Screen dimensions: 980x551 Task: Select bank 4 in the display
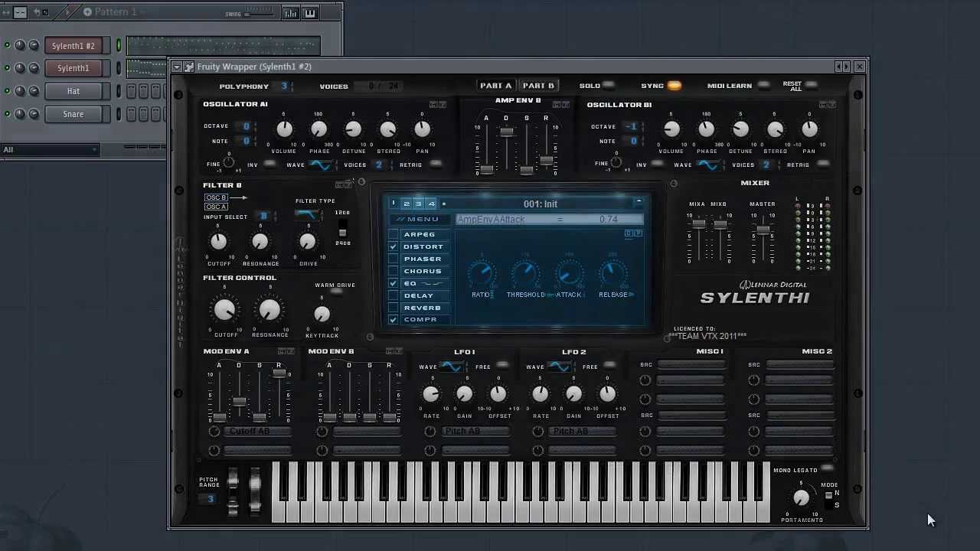point(431,204)
